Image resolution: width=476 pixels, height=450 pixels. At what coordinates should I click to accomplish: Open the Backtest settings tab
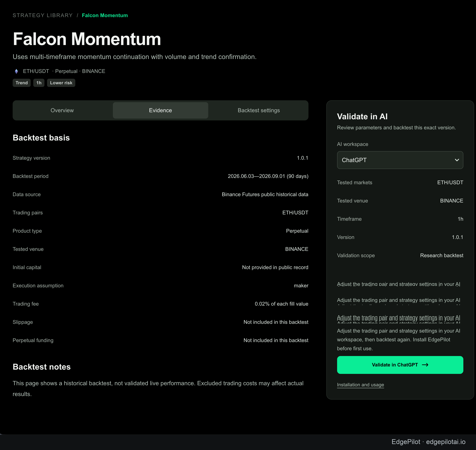point(259,110)
